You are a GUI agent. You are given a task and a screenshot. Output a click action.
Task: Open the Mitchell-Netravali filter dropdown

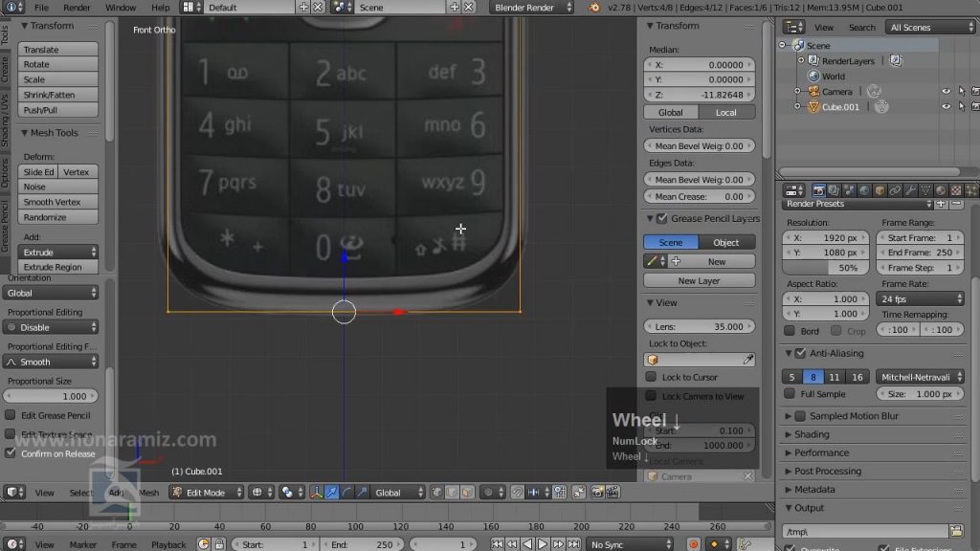point(920,377)
